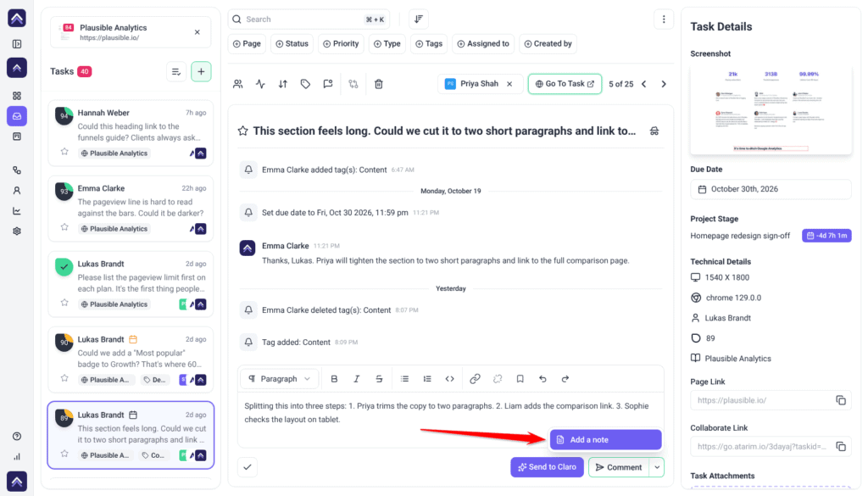Add a Created by filter
Screen dimensions: 868x496
coord(548,44)
